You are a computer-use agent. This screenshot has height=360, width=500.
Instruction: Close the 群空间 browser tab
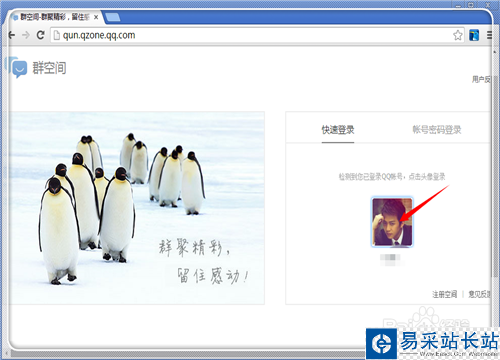point(96,17)
